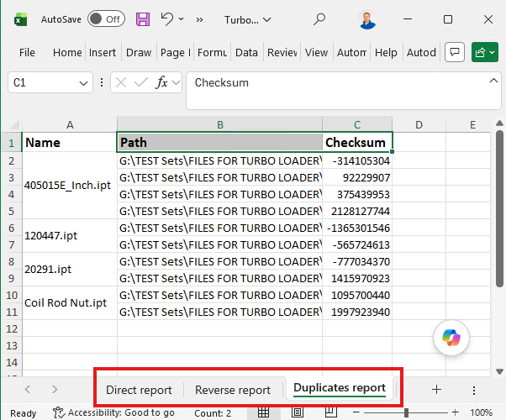This screenshot has height=420, width=506.
Task: Switch to Page Layout view icon
Action: pos(298,412)
